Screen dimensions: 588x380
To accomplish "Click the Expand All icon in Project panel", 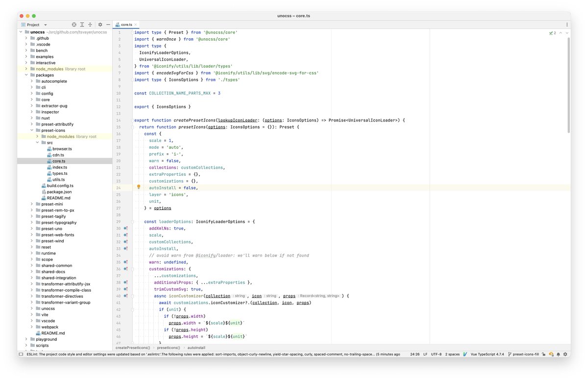I will 82,24.
